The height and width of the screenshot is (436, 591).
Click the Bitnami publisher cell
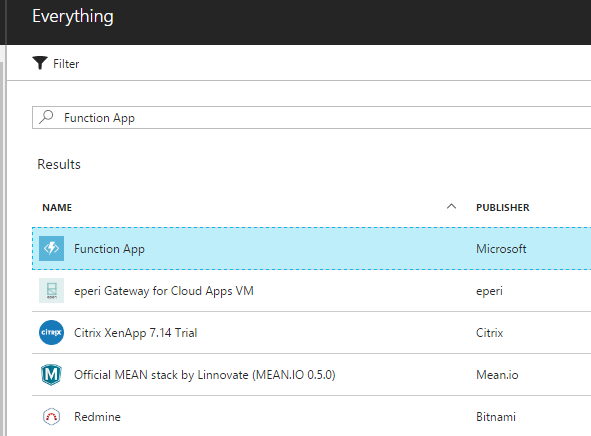(496, 417)
